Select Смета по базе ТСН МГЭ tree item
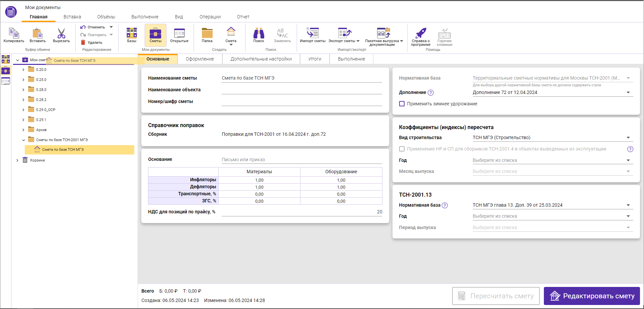Viewport: 644px width, 309px height. [x=80, y=149]
